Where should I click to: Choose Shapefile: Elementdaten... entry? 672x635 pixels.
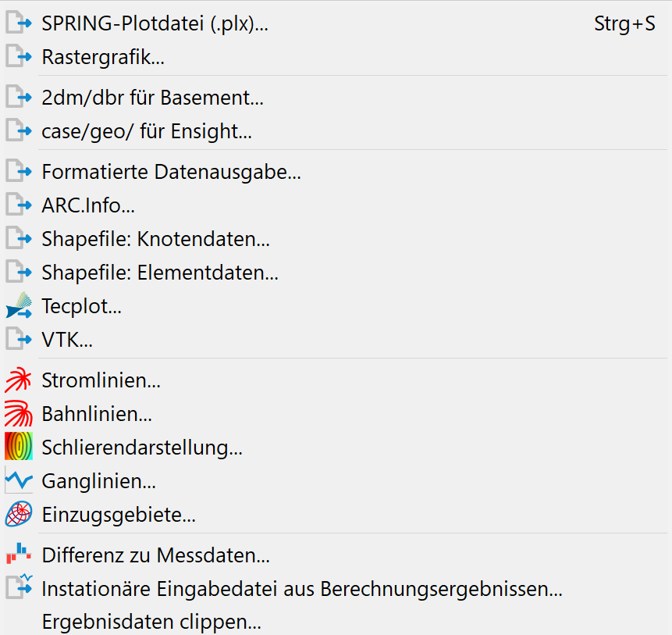[x=336, y=272]
